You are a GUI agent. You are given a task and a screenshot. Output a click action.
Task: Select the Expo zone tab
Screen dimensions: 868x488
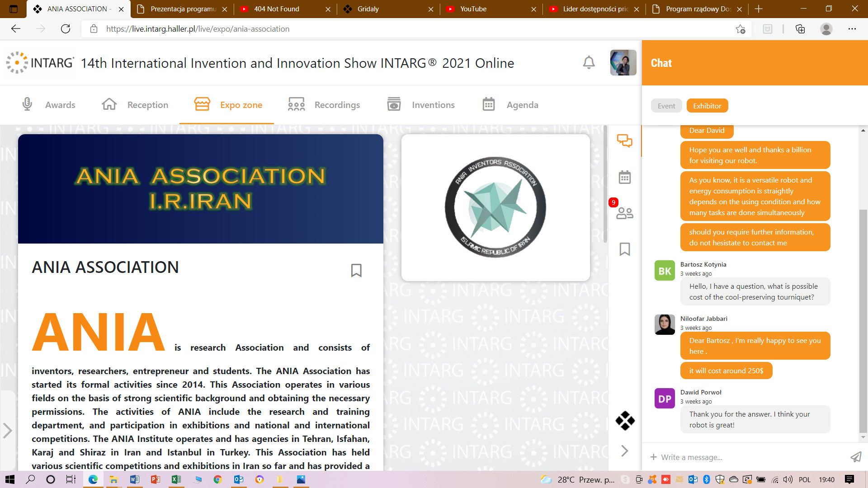(x=228, y=105)
